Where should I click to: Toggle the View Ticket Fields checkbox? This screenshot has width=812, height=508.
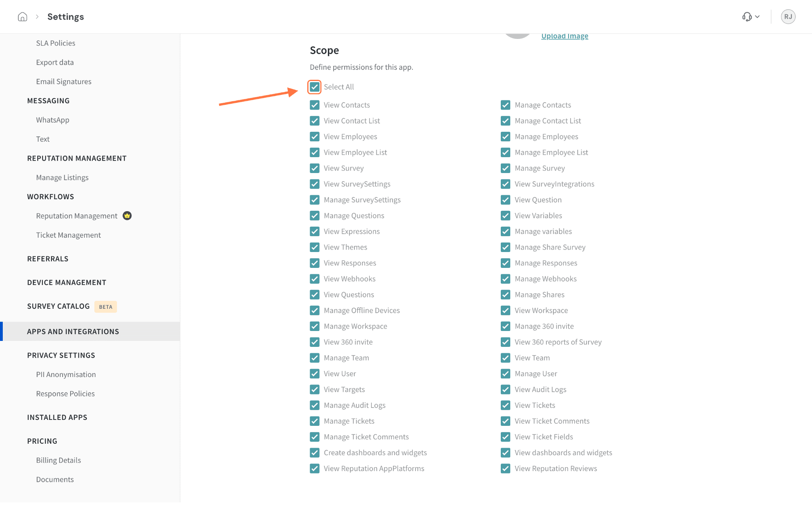(506, 437)
